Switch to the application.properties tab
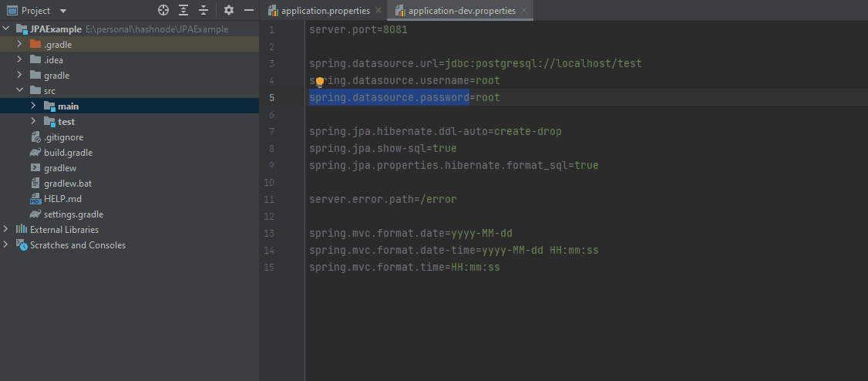This screenshot has height=381, width=868. point(325,11)
